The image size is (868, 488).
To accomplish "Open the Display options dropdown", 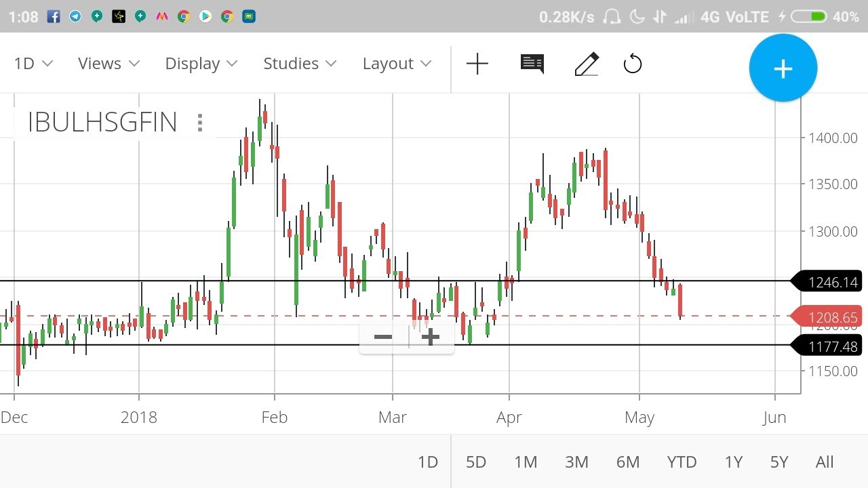I will pyautogui.click(x=200, y=63).
